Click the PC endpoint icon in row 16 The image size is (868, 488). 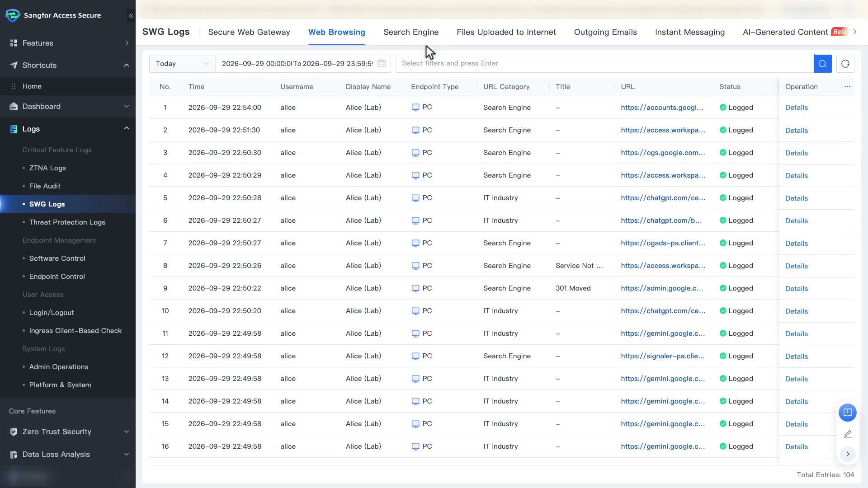pyautogui.click(x=415, y=446)
